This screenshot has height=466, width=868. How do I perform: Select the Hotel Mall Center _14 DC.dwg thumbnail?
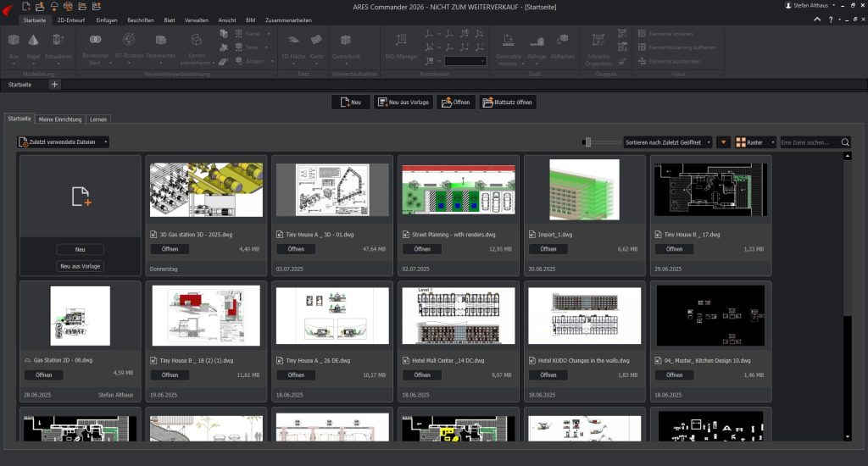click(458, 315)
